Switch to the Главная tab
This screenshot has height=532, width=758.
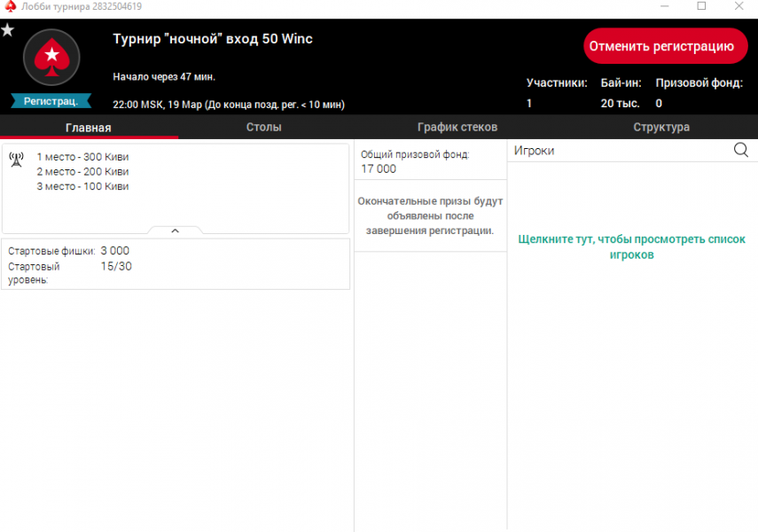[x=89, y=128]
